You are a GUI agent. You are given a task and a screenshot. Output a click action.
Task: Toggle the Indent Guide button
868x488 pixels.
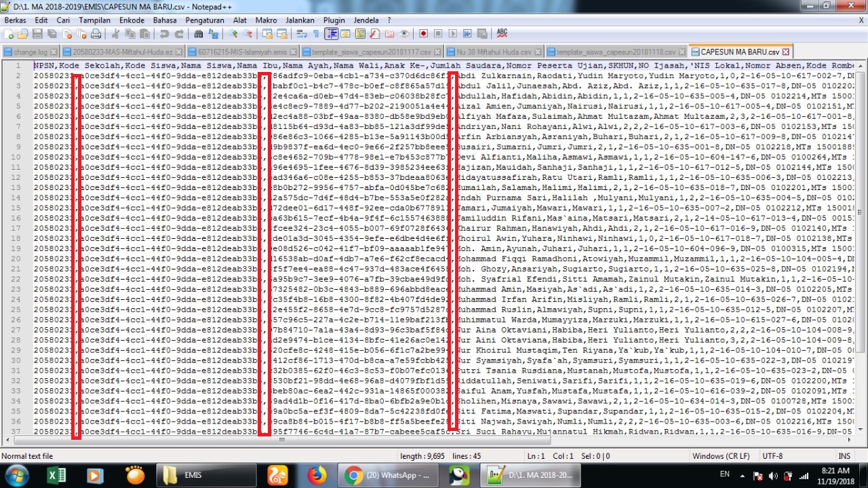331,34
